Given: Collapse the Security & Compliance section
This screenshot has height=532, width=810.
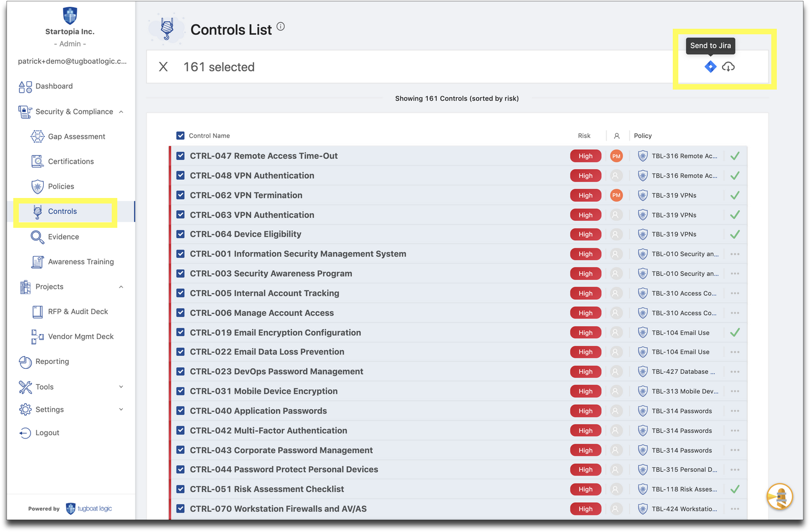Looking at the screenshot, I should [121, 112].
